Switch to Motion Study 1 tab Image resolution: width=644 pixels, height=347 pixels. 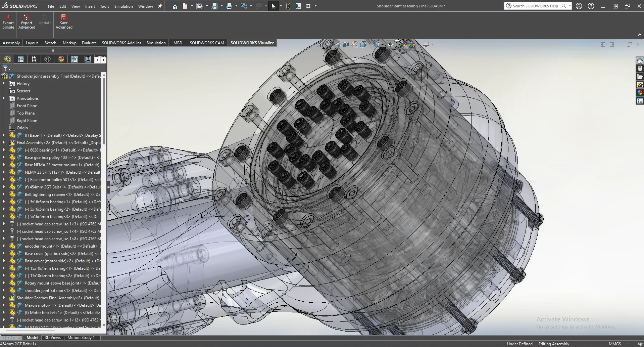pyautogui.click(x=81, y=338)
